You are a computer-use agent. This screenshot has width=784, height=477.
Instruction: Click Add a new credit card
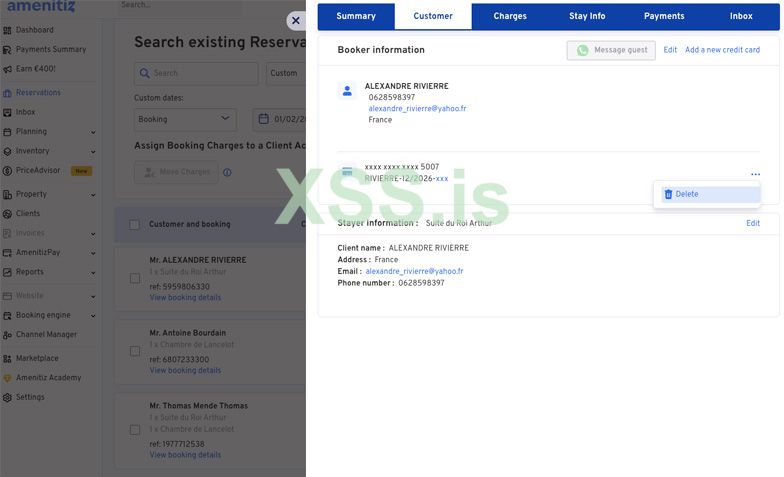pyautogui.click(x=722, y=50)
